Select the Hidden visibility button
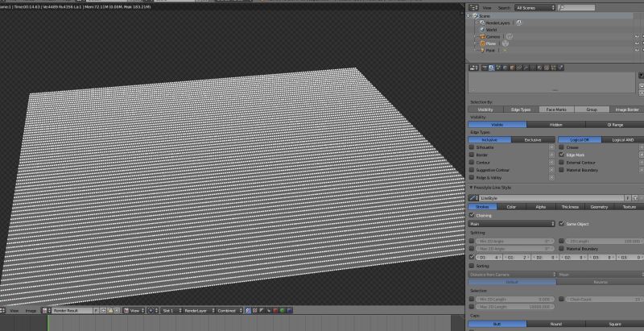This screenshot has width=644, height=331. coord(555,125)
